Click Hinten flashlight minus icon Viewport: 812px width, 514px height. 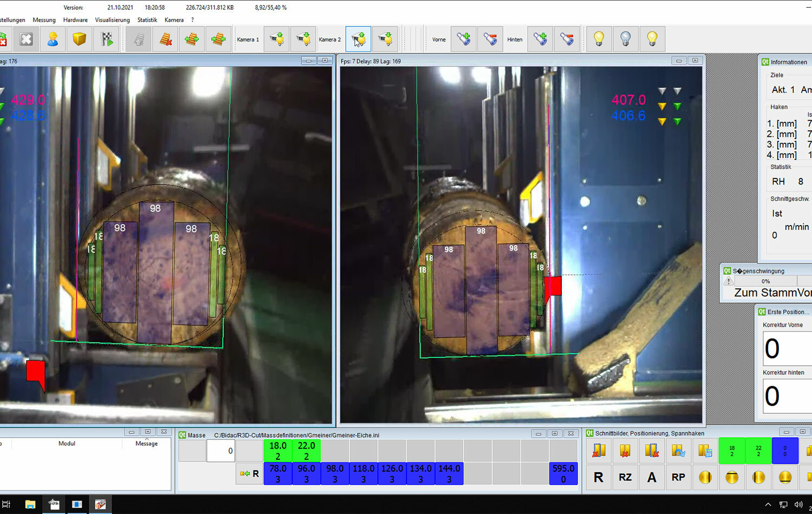coord(567,39)
